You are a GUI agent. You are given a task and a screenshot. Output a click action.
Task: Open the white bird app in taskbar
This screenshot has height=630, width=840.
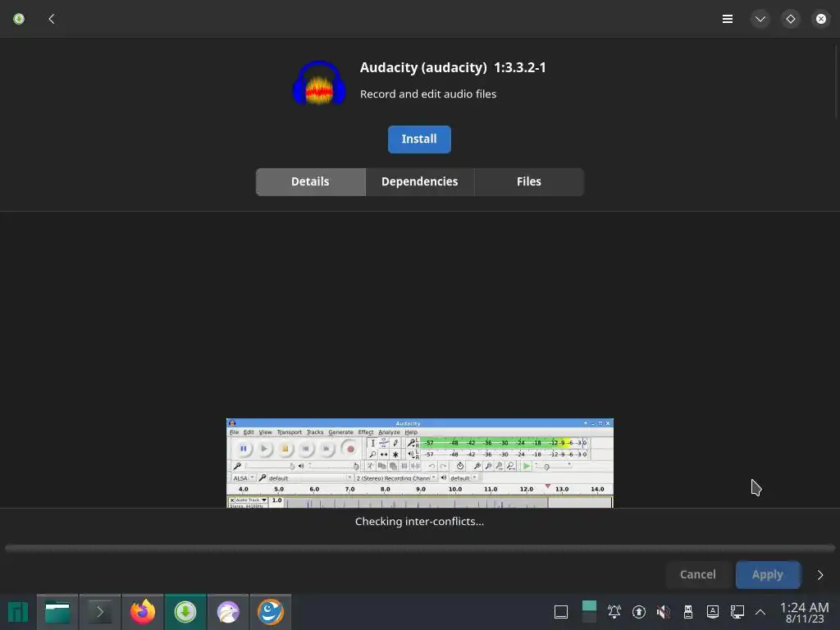point(228,612)
